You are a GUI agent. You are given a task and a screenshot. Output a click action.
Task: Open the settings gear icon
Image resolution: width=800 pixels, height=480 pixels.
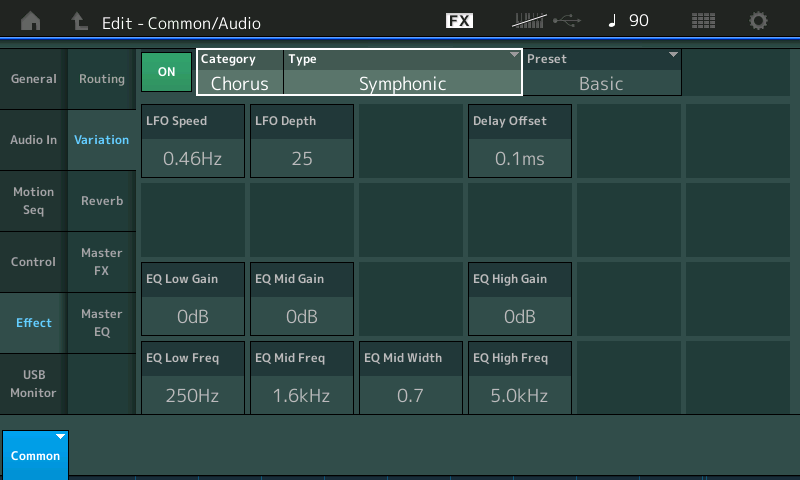point(758,21)
